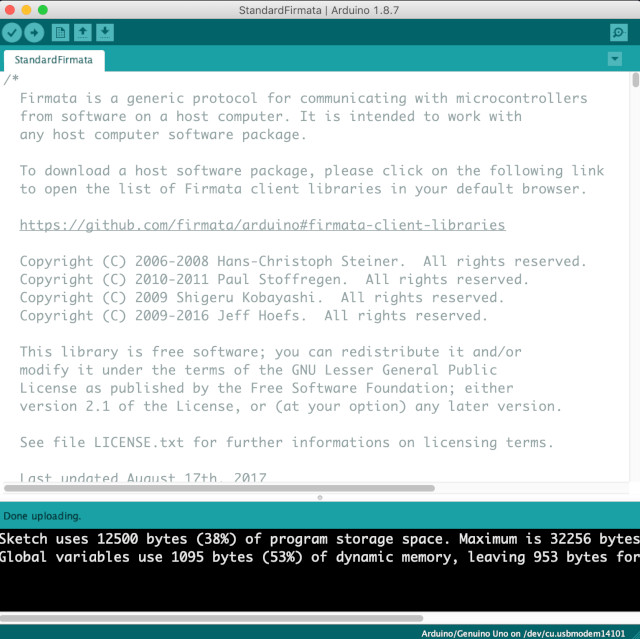Viewport: 640px width, 639px height.
Task: Click the 'Sketch uses 12500 bytes' console line
Action: [320, 539]
